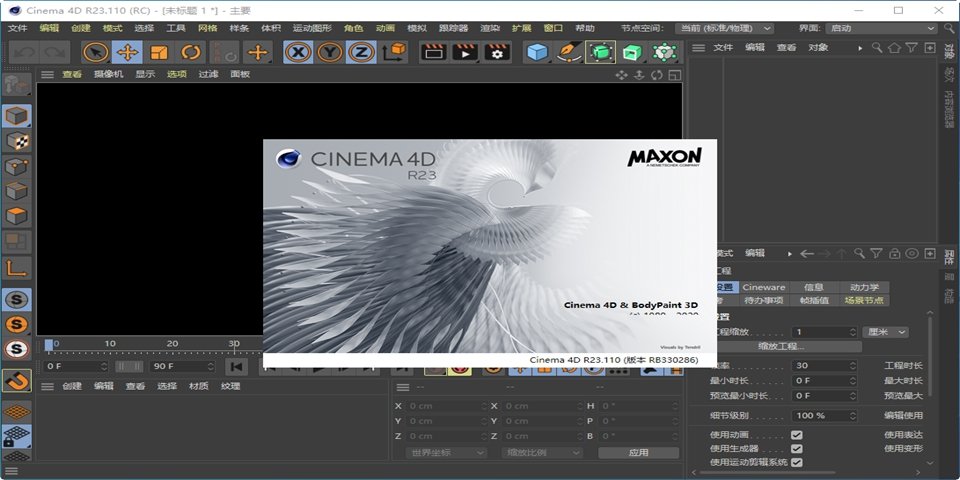Open the 缩放比例 dropdown
The width and height of the screenshot is (960, 480).
541,452
